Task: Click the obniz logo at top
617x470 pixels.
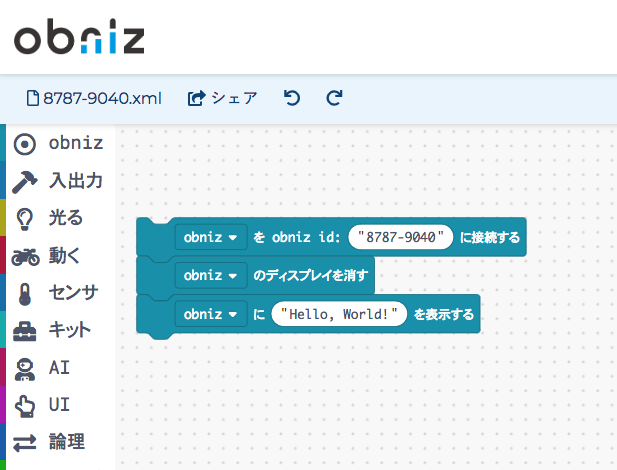Action: [79, 38]
